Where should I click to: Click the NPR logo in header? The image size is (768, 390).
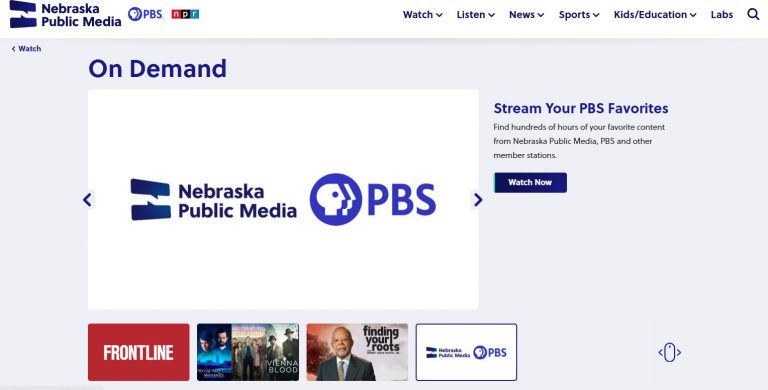[185, 14]
